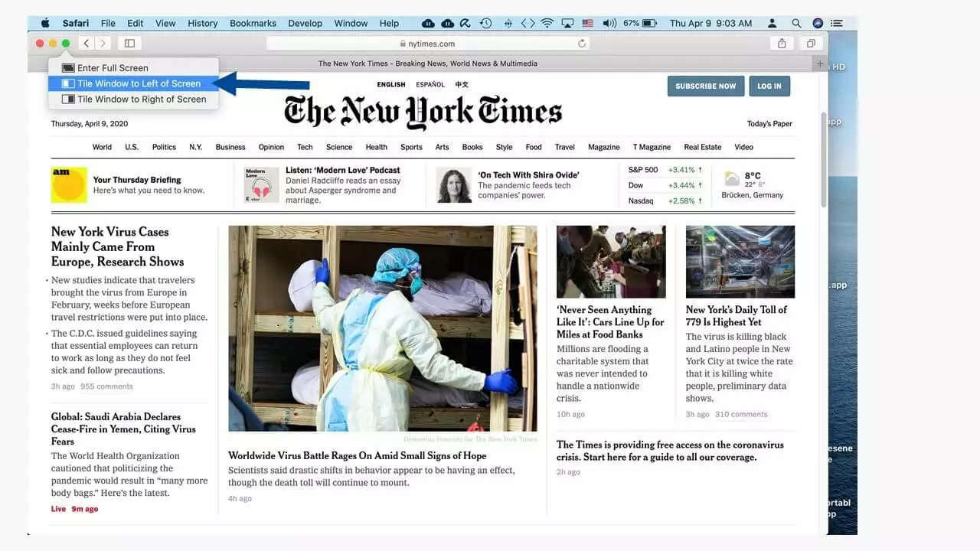Click the Log In button
This screenshot has height=551, width=980.
769,86
